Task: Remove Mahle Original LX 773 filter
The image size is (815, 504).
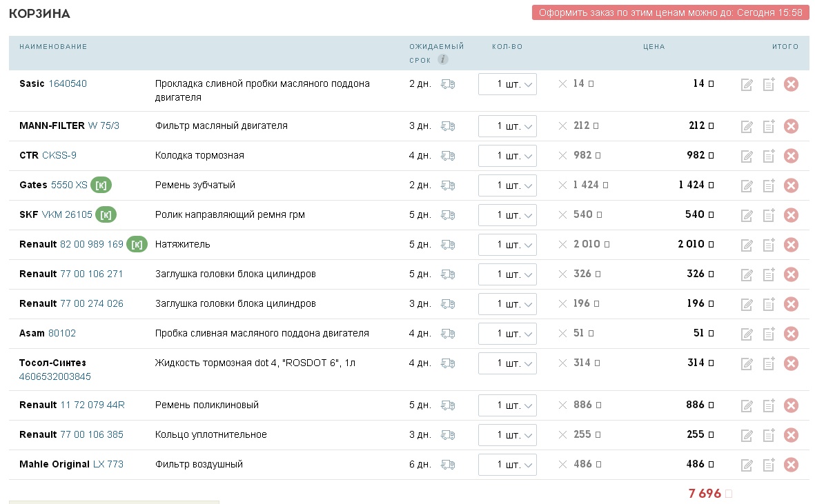Action: [791, 465]
